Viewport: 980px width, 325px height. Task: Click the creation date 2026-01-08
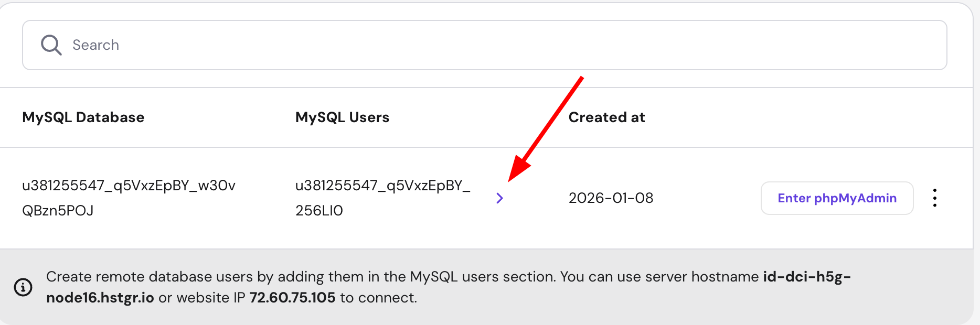pyautogui.click(x=611, y=198)
